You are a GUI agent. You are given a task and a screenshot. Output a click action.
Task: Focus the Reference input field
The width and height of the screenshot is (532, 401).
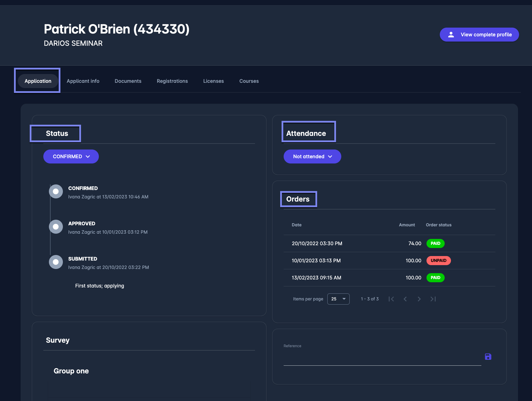tap(382, 358)
